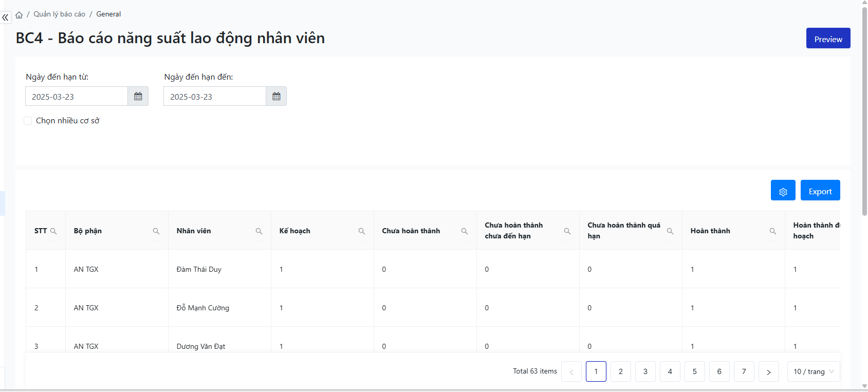Viewport: 868px width, 392px height.
Task: Click the 'Ngày đến hạn từ' date field
Action: [x=77, y=97]
